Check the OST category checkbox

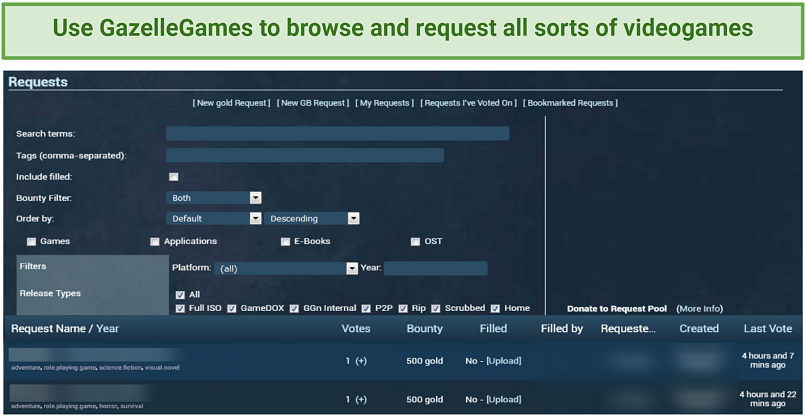[415, 242]
